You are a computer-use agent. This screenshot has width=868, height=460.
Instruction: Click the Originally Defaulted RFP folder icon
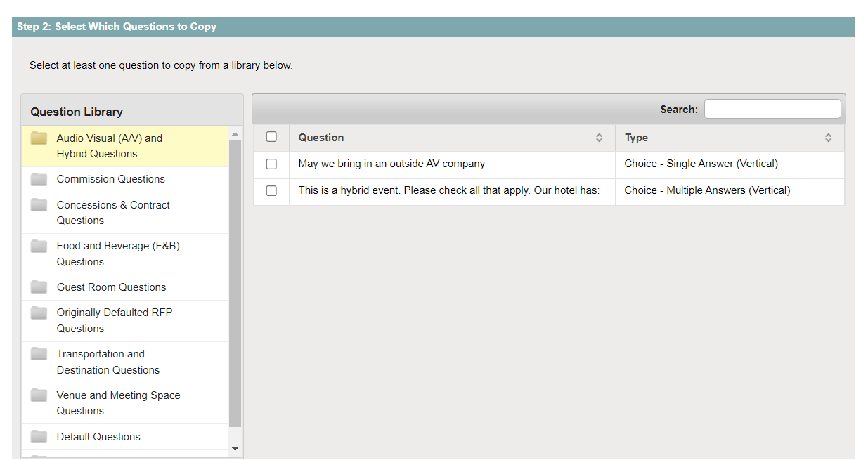(39, 313)
